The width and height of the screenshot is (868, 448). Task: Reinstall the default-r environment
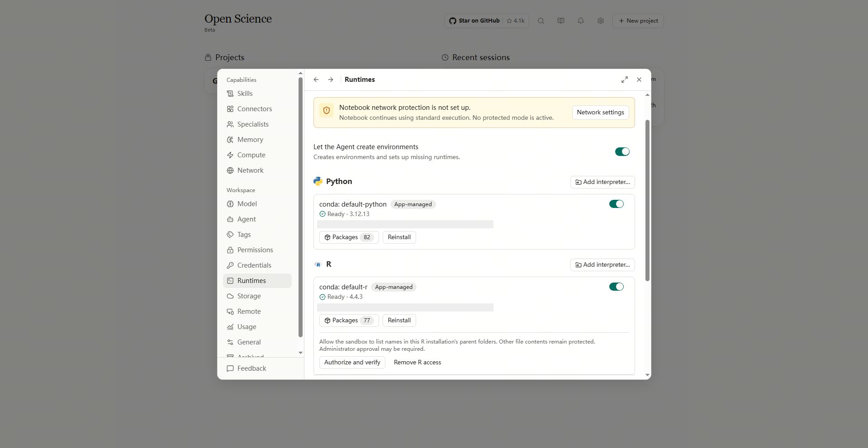click(399, 321)
